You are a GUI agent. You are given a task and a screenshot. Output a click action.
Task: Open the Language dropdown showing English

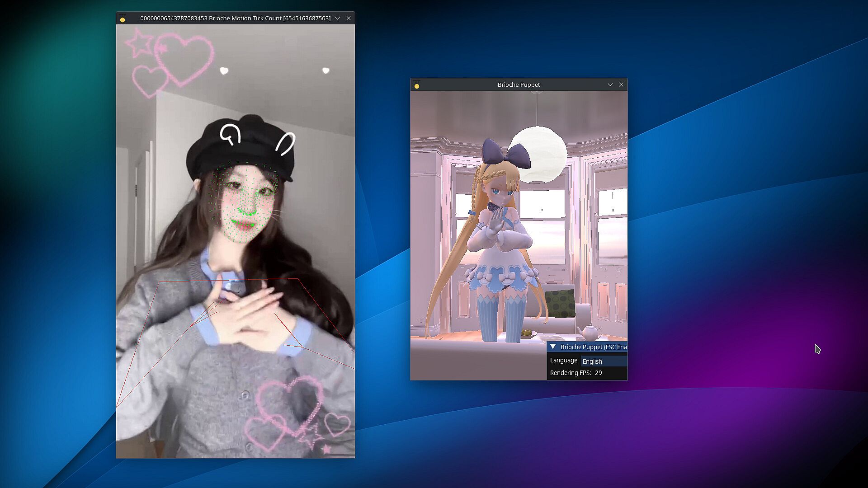pyautogui.click(x=604, y=361)
